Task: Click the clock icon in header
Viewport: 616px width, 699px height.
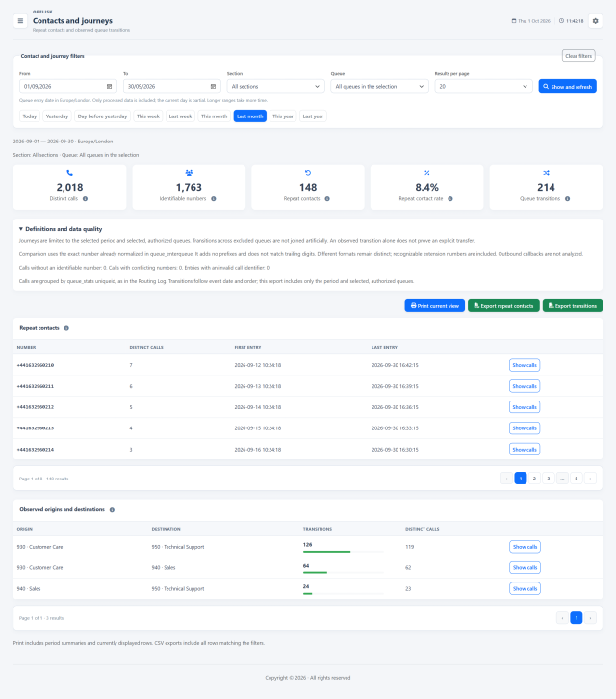Action: point(562,21)
